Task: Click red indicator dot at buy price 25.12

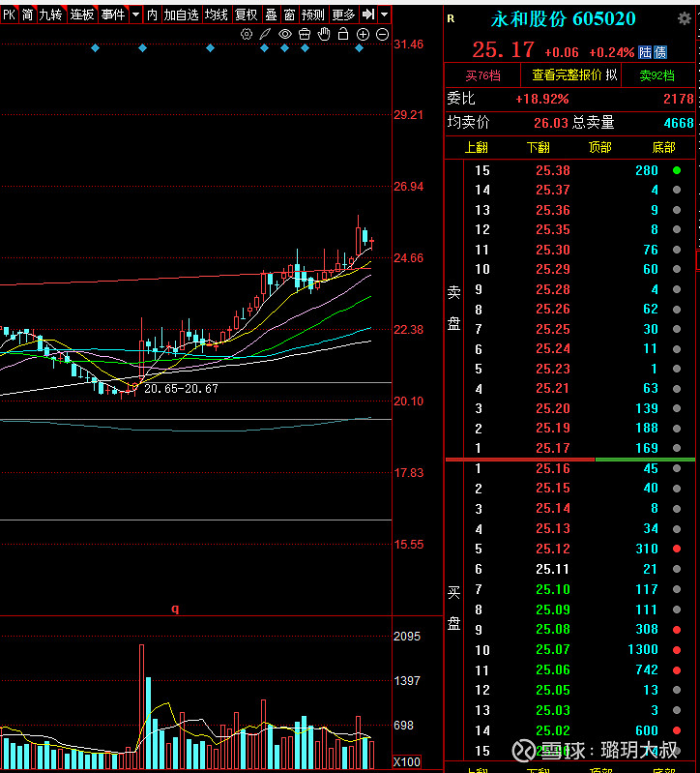Action: (677, 549)
